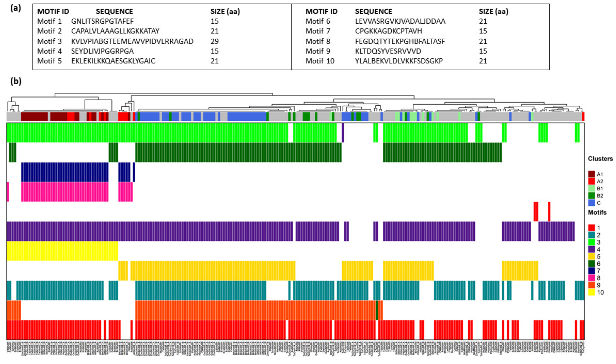Click the motif 2 teal legend swatch
Viewport: 616px width, 364px height.
(592, 235)
